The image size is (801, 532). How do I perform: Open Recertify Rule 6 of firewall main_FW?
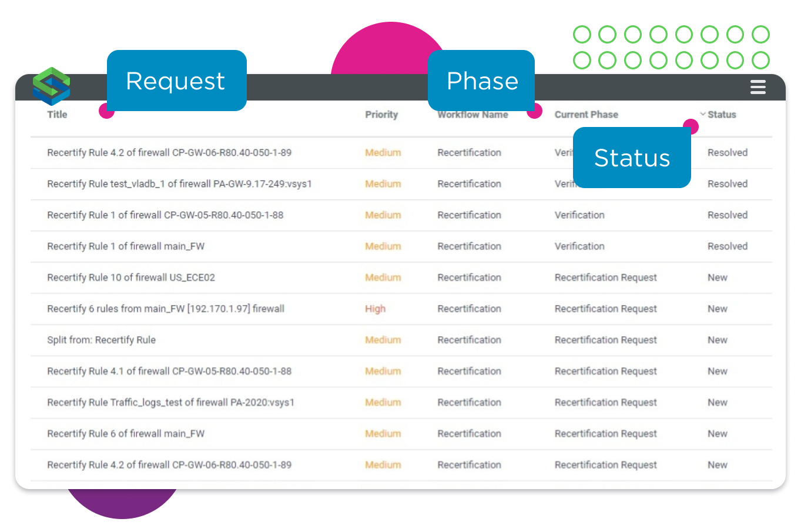pos(126,434)
